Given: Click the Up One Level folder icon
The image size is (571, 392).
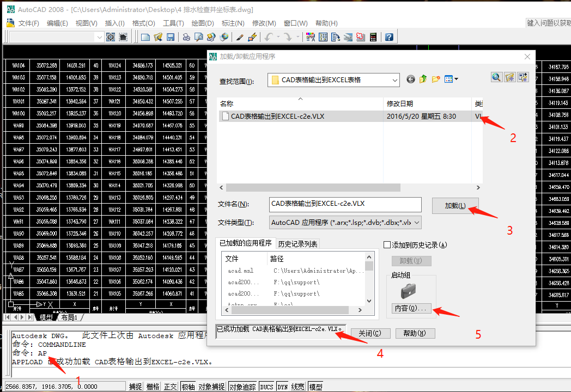Looking at the screenshot, I should (x=423, y=79).
